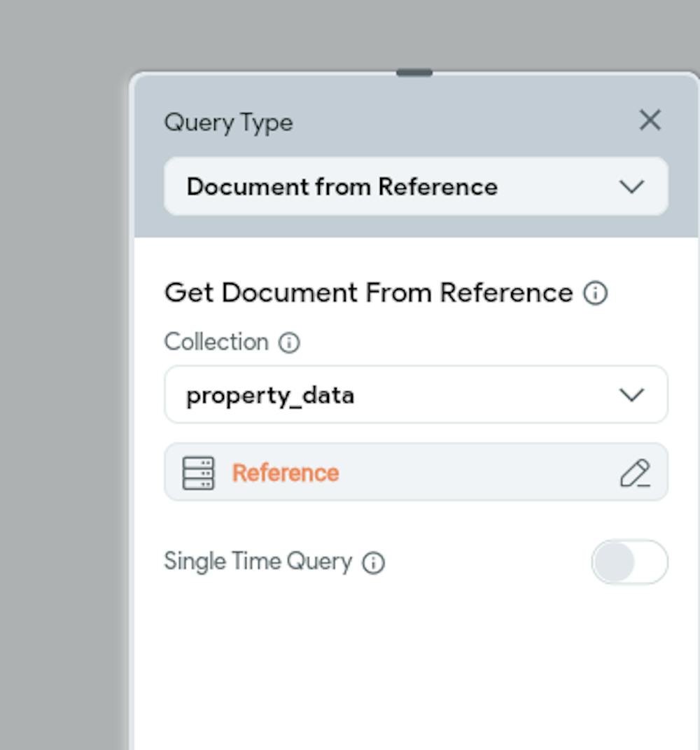Edit the Reference with the pencil icon

(635, 473)
